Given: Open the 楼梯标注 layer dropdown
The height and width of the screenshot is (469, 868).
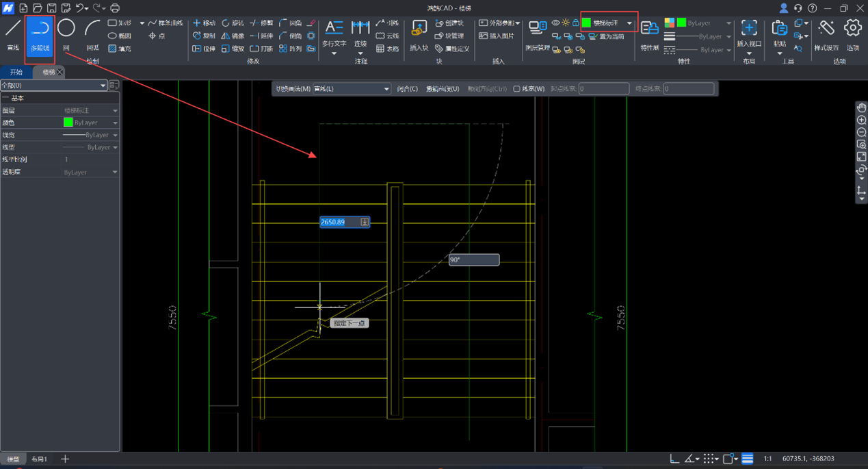Looking at the screenshot, I should (x=629, y=23).
